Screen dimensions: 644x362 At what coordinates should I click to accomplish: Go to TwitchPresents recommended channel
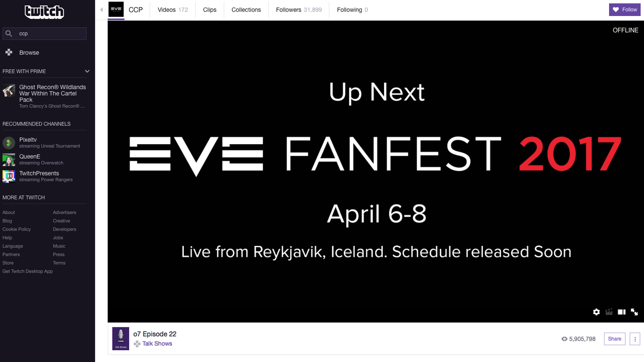tap(39, 173)
